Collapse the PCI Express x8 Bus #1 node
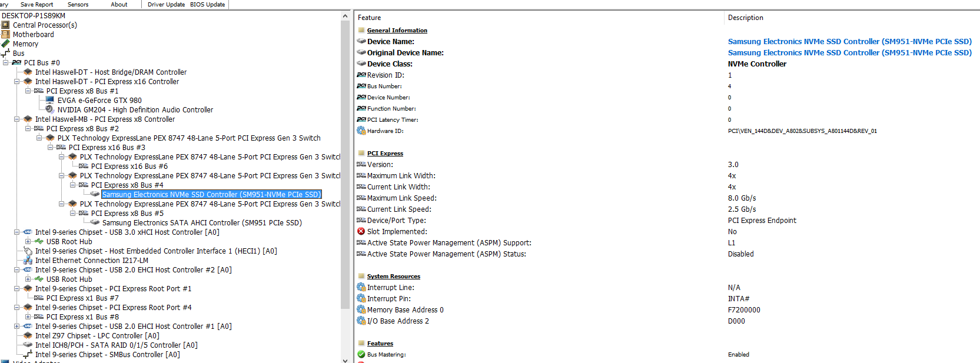The image size is (980, 363). click(28, 91)
